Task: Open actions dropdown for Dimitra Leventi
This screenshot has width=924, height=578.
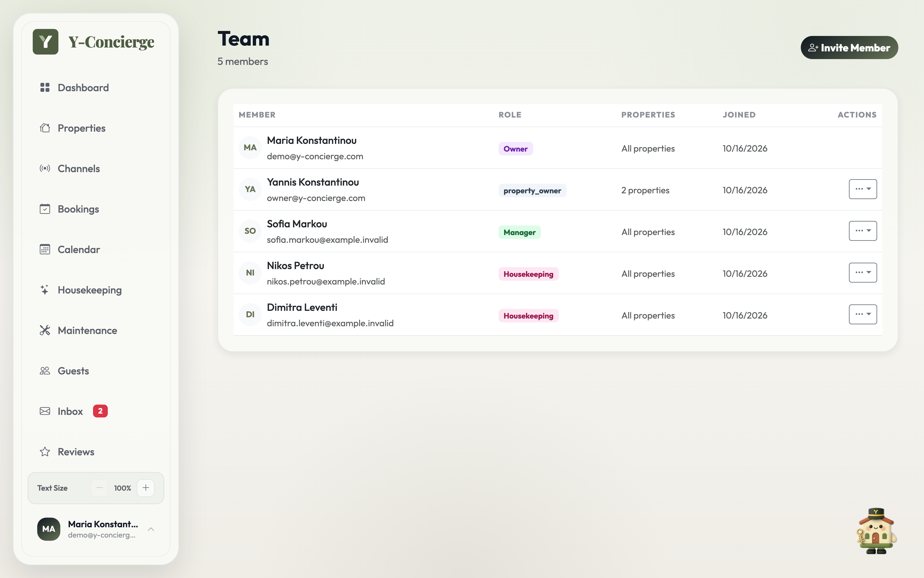Action: [x=863, y=314]
